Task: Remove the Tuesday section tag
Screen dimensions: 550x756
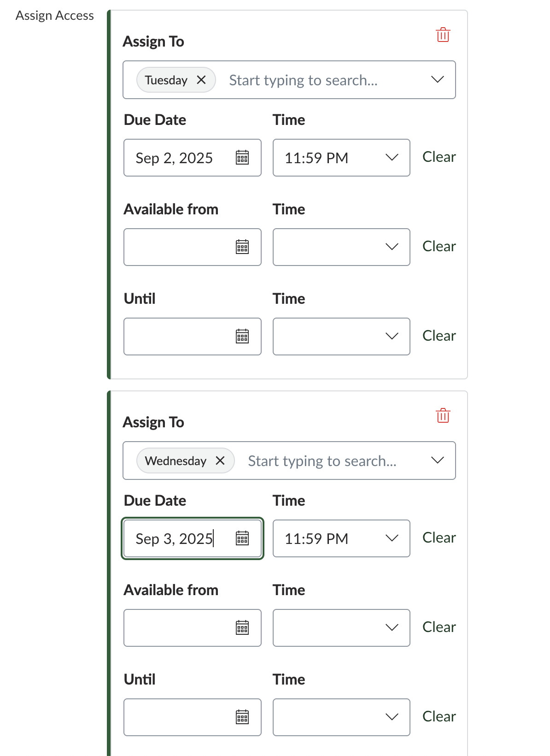Action: click(x=201, y=80)
